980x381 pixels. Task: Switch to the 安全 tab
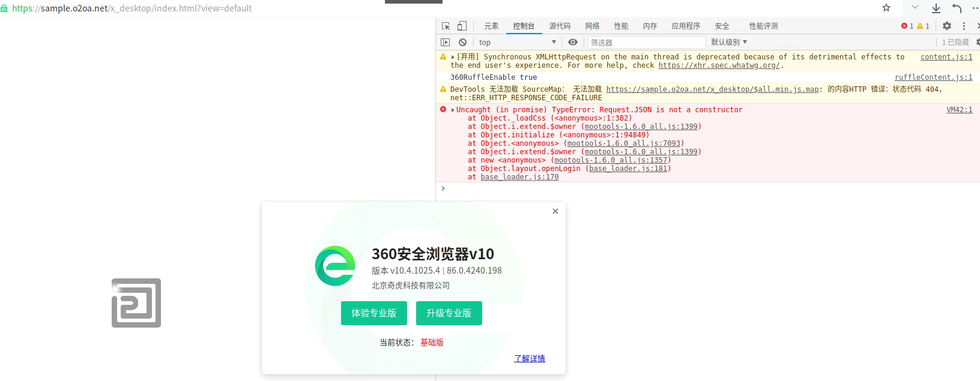tap(722, 26)
